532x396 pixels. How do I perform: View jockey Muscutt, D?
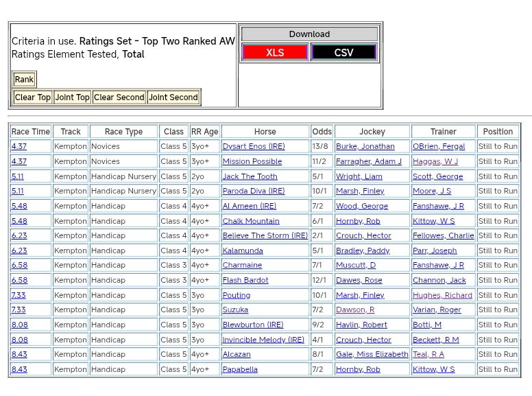pyautogui.click(x=355, y=266)
